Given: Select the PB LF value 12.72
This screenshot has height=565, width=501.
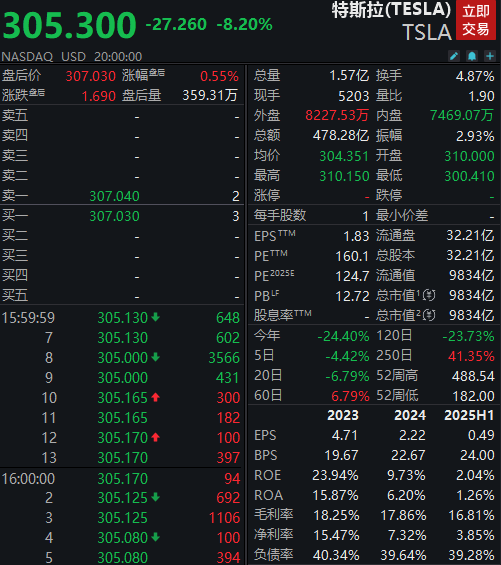Looking at the screenshot, I should pyautogui.click(x=352, y=296).
